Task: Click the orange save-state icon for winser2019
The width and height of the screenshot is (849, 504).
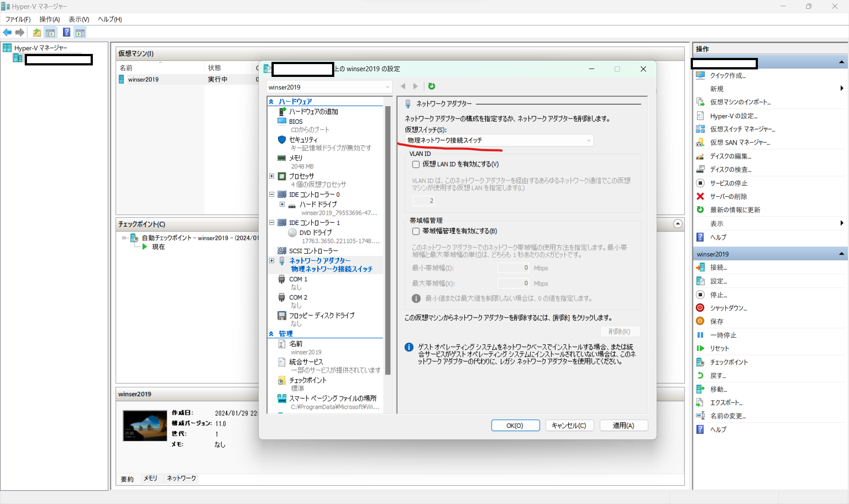Action: (x=700, y=321)
